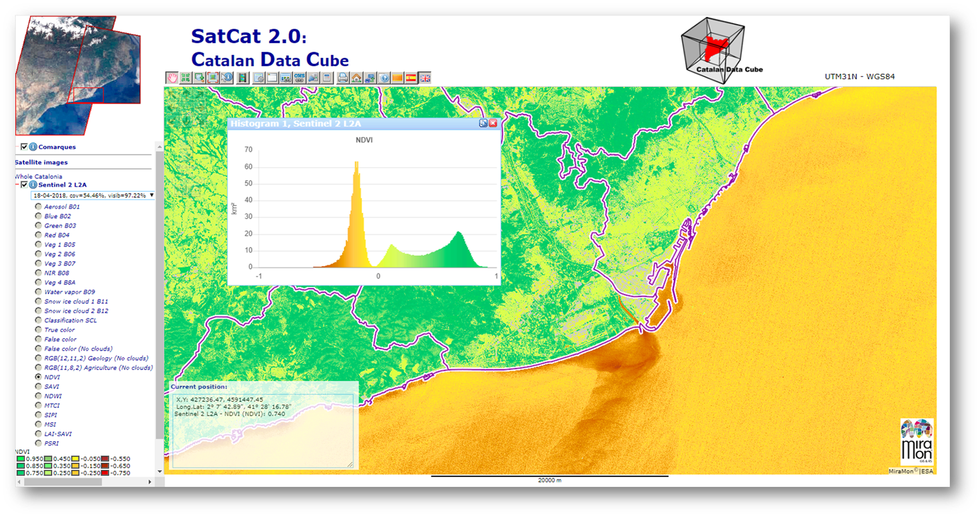Open info icon for Comarques layer
980x517 pixels.
[x=33, y=147]
